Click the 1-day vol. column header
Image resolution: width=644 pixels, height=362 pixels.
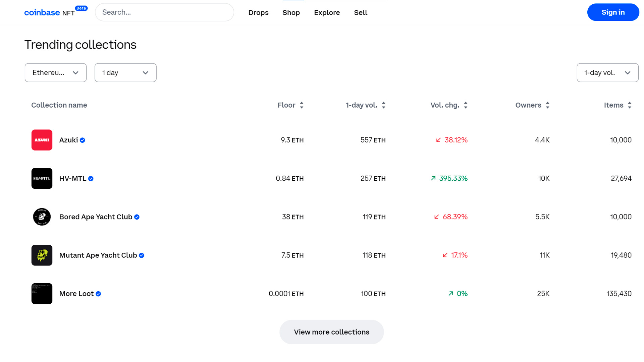362,105
